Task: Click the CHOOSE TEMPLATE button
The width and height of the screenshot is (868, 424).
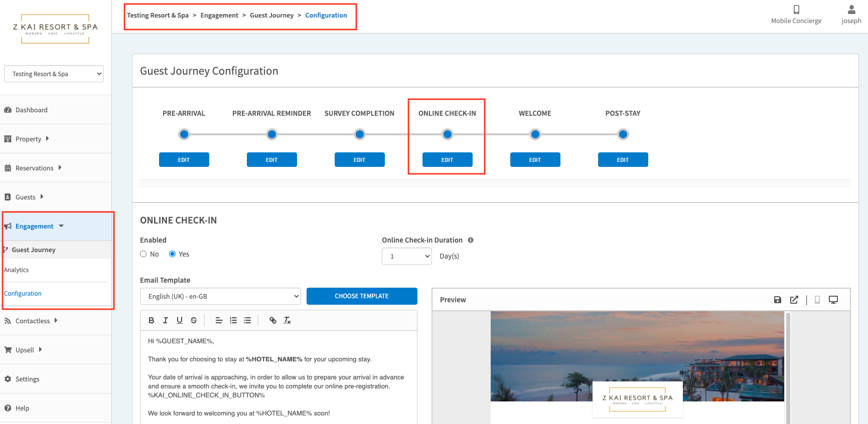Action: [x=362, y=296]
